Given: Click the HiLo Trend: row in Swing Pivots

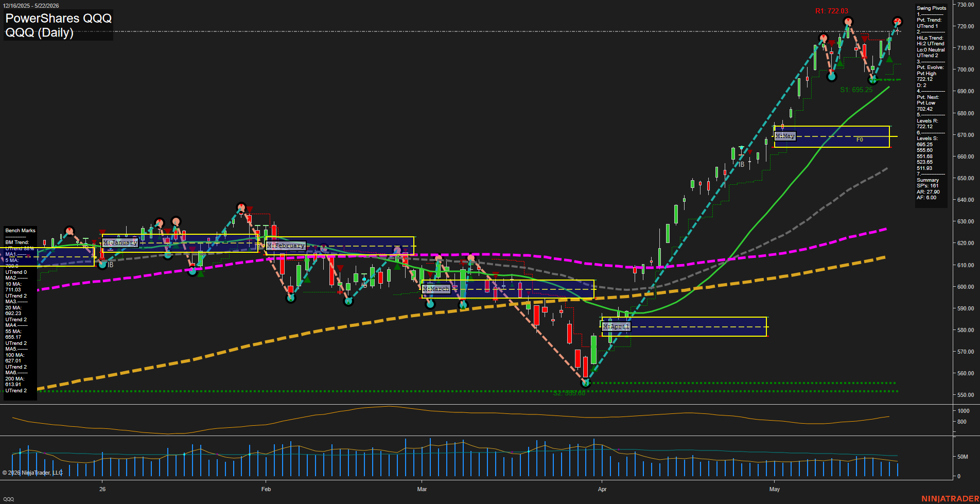Looking at the screenshot, I should (930, 38).
